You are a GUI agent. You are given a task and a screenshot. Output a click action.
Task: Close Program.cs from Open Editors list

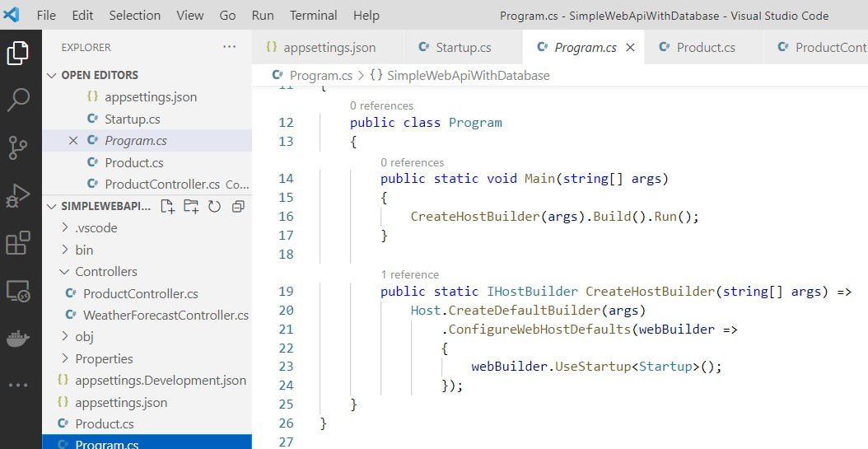point(73,141)
